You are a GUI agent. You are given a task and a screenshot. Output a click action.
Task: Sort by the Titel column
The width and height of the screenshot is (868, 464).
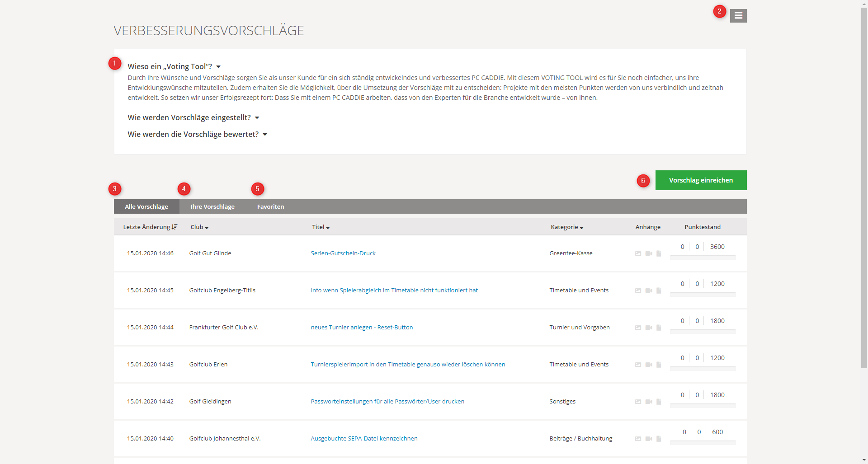pyautogui.click(x=321, y=227)
